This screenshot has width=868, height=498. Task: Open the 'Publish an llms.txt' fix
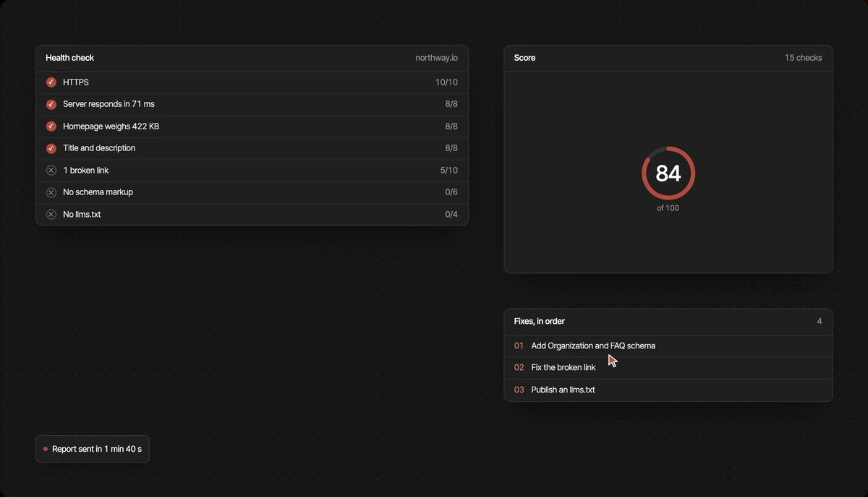click(x=668, y=390)
